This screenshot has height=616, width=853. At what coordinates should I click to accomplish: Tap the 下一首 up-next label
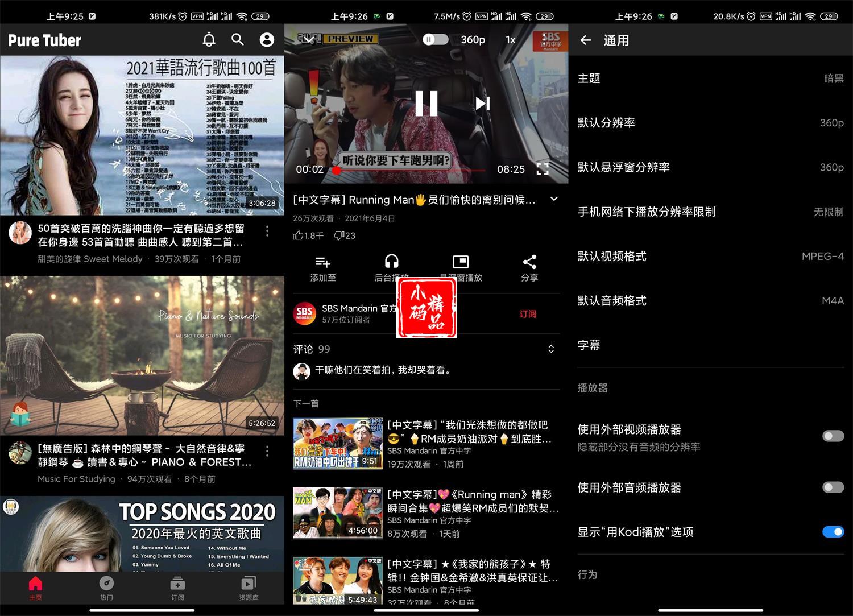306,403
